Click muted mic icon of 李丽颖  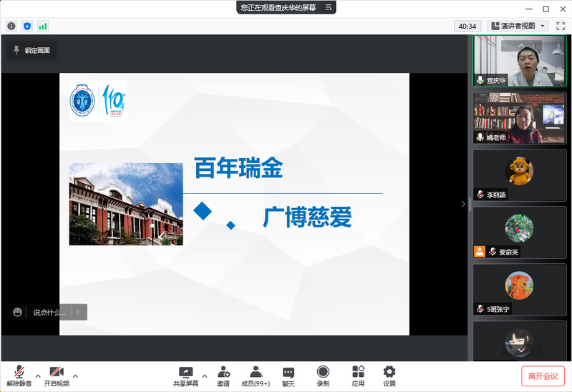point(480,195)
